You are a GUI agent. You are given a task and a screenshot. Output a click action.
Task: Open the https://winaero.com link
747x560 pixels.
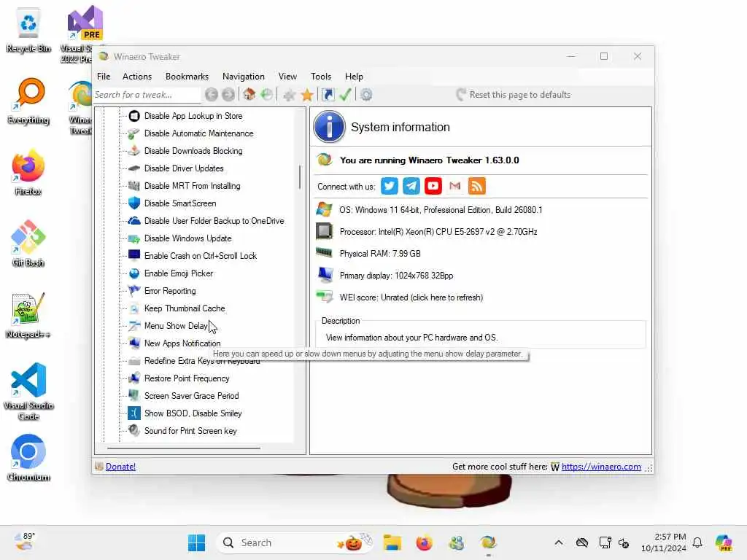[601, 467]
